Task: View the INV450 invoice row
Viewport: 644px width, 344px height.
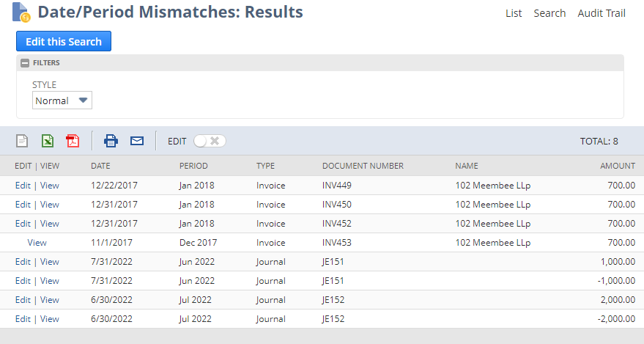Action: point(50,205)
